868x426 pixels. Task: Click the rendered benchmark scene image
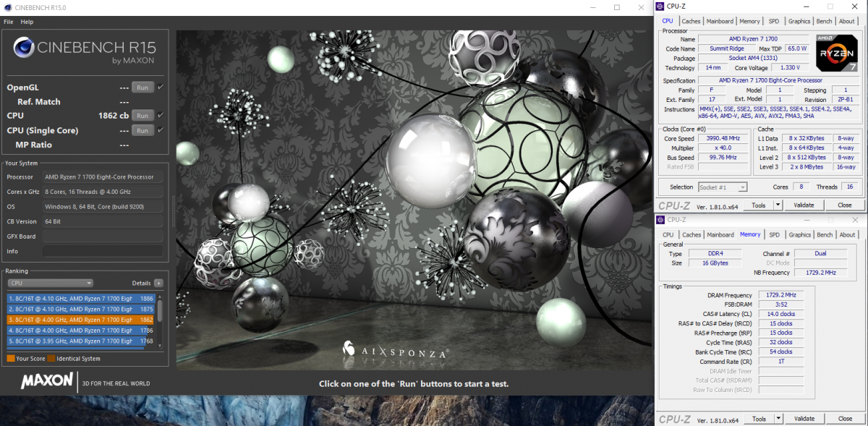414,200
